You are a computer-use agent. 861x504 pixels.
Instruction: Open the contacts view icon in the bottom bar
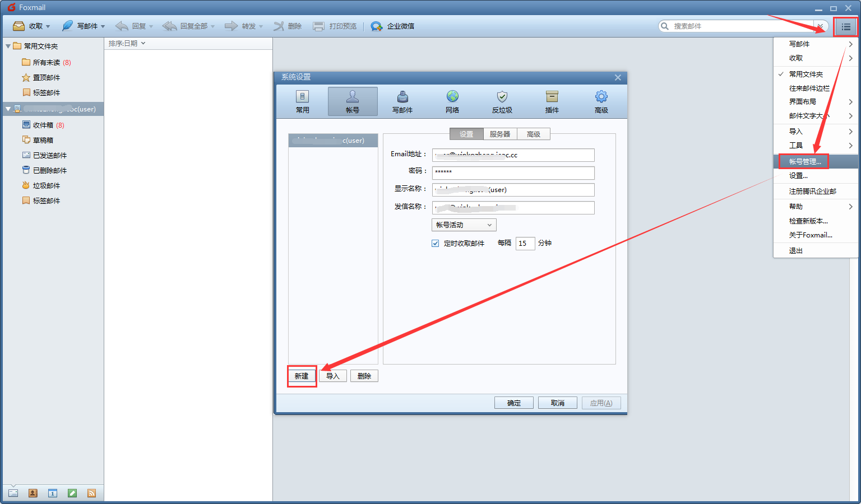[33, 493]
